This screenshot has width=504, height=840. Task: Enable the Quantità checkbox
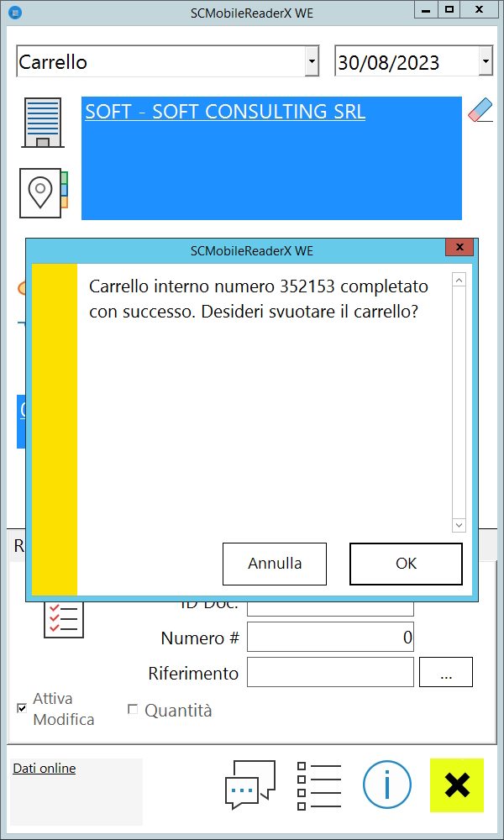coord(132,709)
